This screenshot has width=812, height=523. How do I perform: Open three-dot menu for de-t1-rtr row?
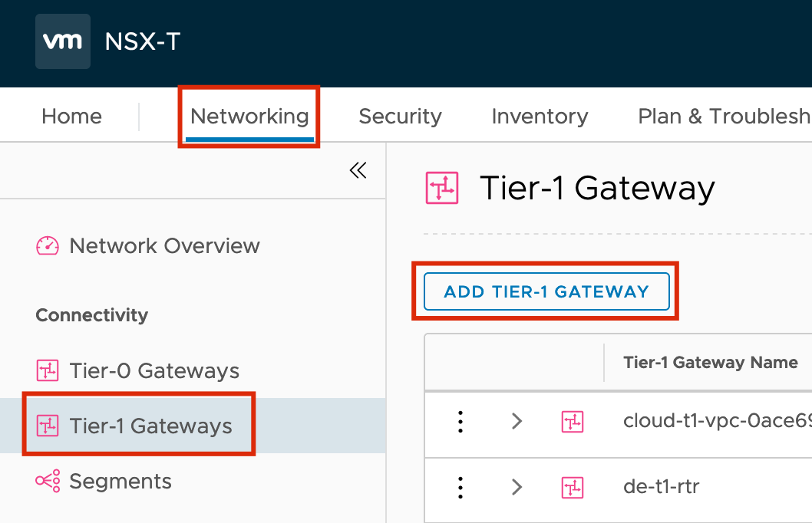[460, 487]
